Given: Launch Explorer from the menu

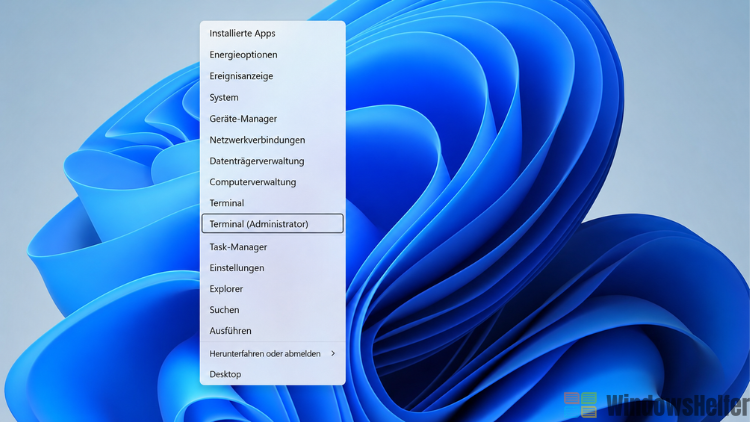Looking at the screenshot, I should (x=273, y=289).
